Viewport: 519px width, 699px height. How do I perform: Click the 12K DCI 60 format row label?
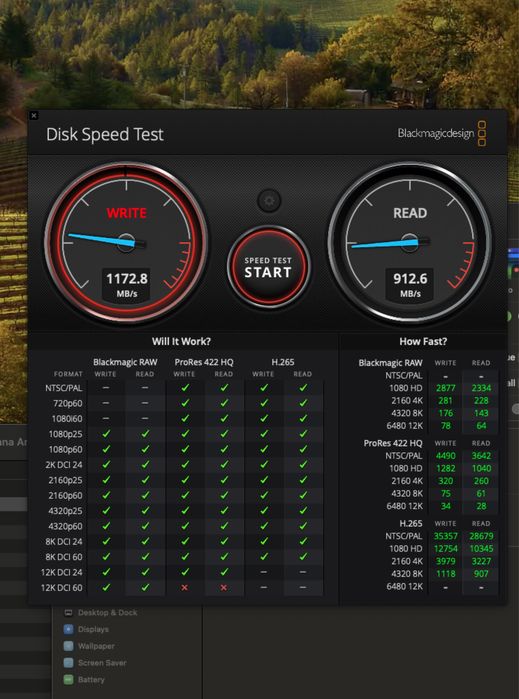click(x=62, y=588)
